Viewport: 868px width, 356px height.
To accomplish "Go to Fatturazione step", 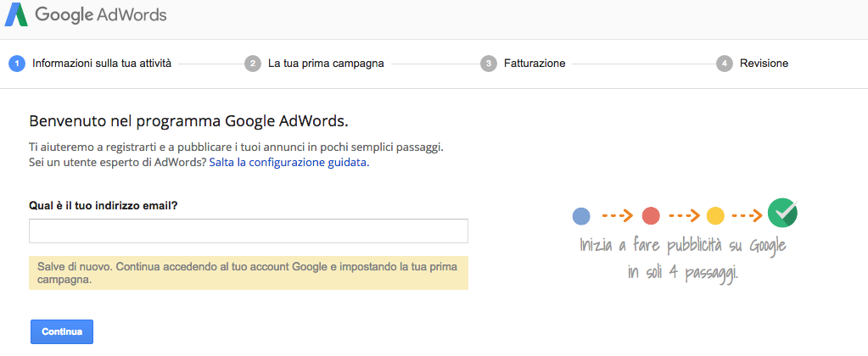I will click(x=535, y=64).
